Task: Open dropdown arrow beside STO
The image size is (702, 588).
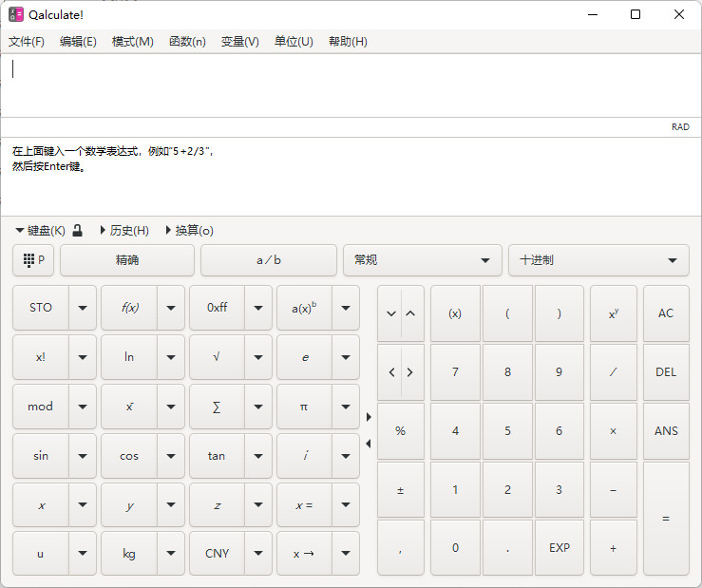Action: click(83, 308)
